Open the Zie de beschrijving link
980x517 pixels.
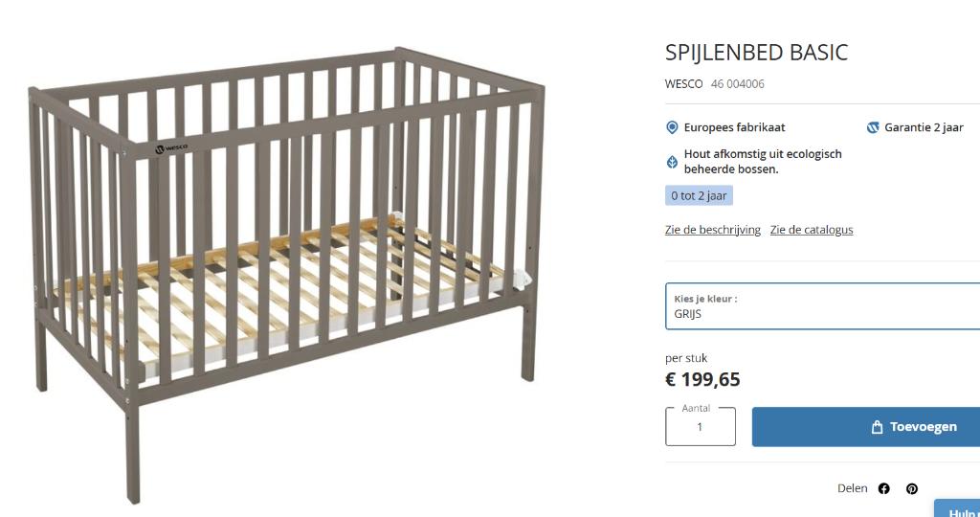pyautogui.click(x=712, y=230)
